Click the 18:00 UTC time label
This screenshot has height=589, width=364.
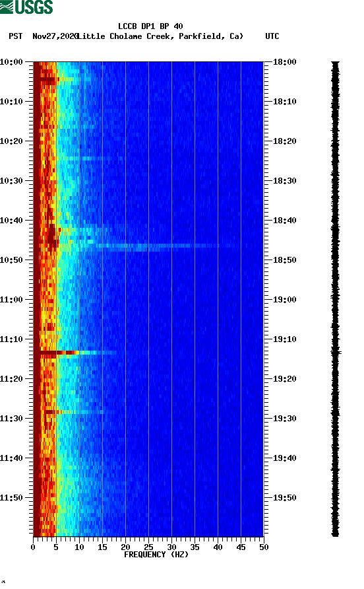point(284,62)
